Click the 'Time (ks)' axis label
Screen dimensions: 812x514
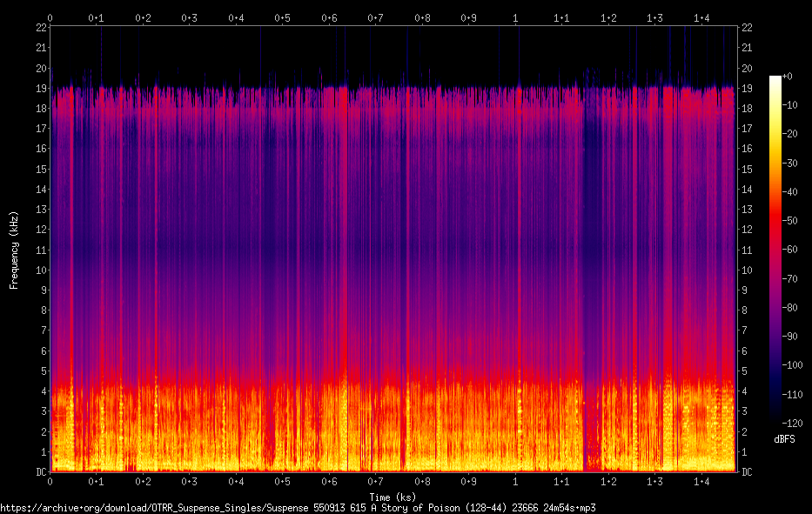393,497
